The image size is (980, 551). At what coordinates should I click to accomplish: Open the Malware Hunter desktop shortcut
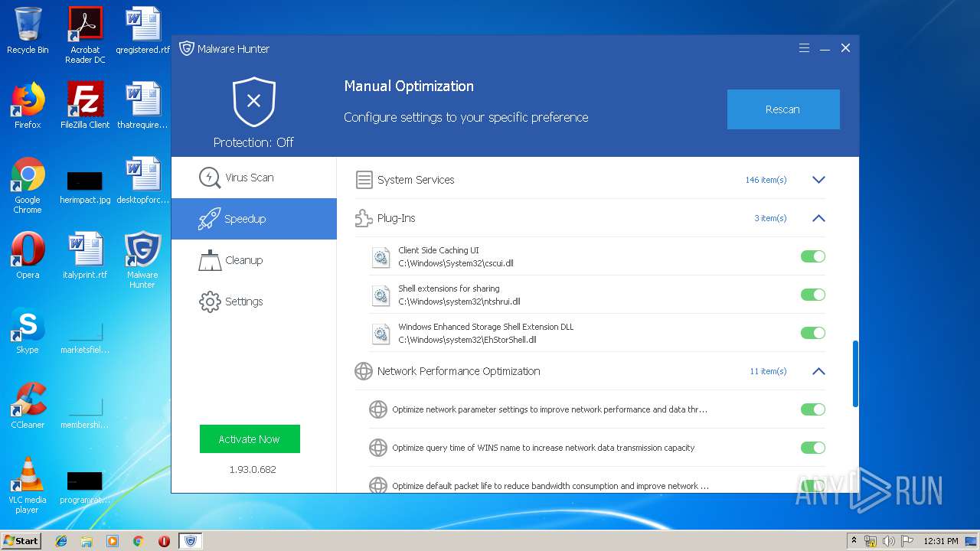142,260
